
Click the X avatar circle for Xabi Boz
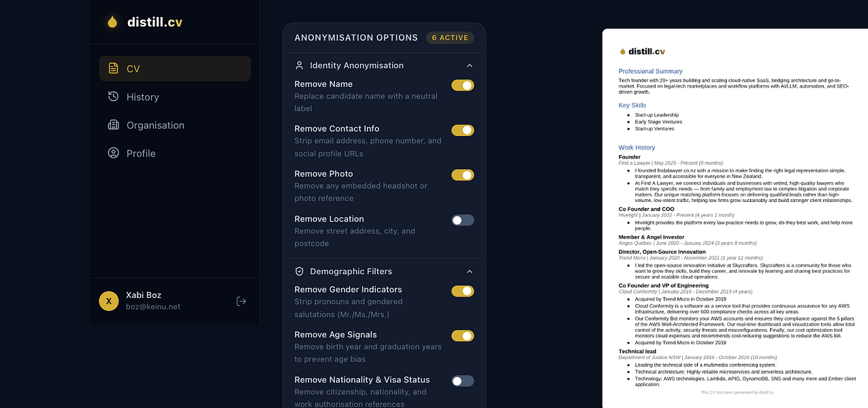coord(109,301)
